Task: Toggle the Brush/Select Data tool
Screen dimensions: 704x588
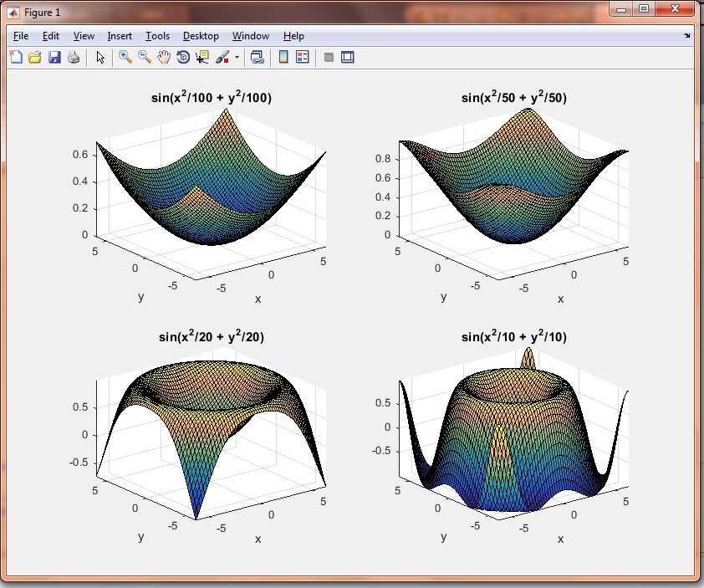Action: [222, 57]
